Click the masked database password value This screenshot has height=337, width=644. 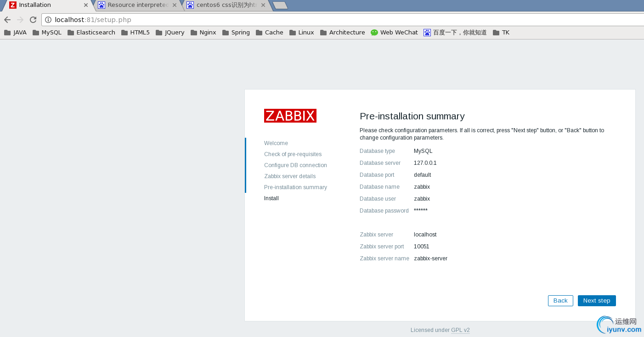[421, 210]
